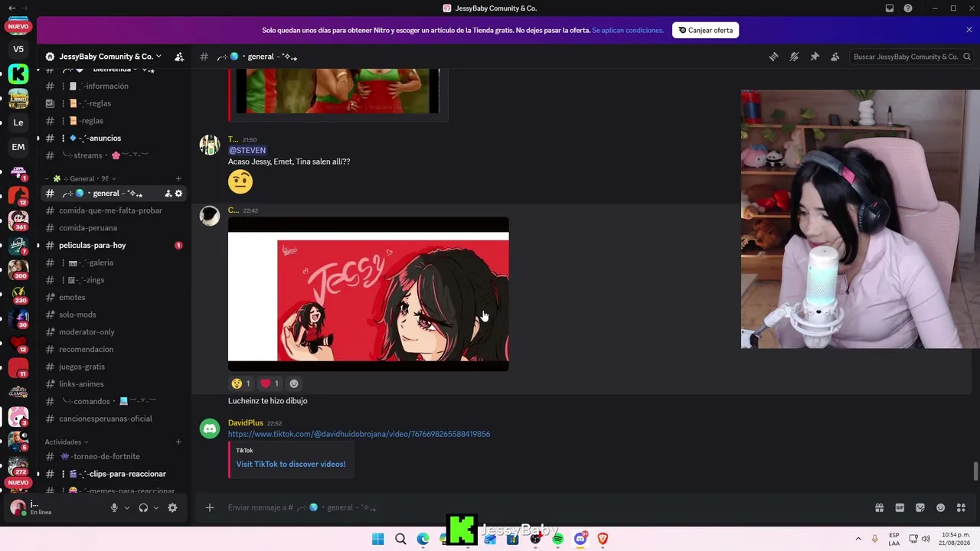Screen dimensions: 980x551
Task: Open the Inbox icon in title bar
Action: [x=890, y=8]
